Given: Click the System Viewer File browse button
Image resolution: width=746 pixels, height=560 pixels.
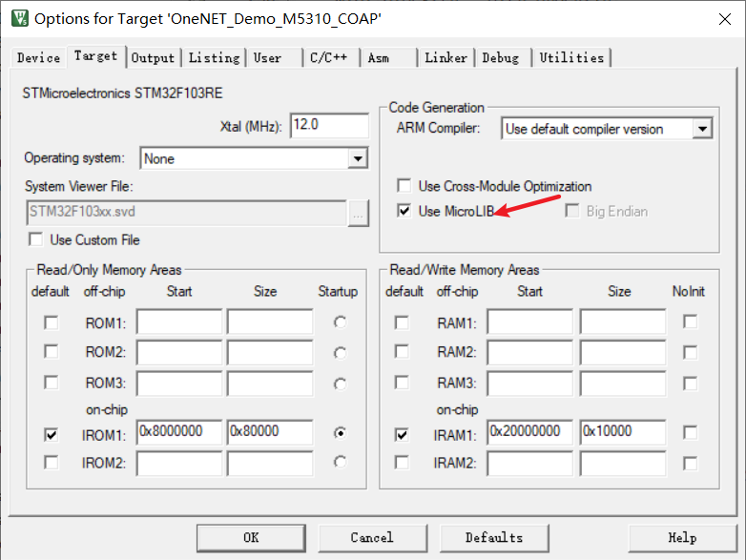Looking at the screenshot, I should click(358, 213).
